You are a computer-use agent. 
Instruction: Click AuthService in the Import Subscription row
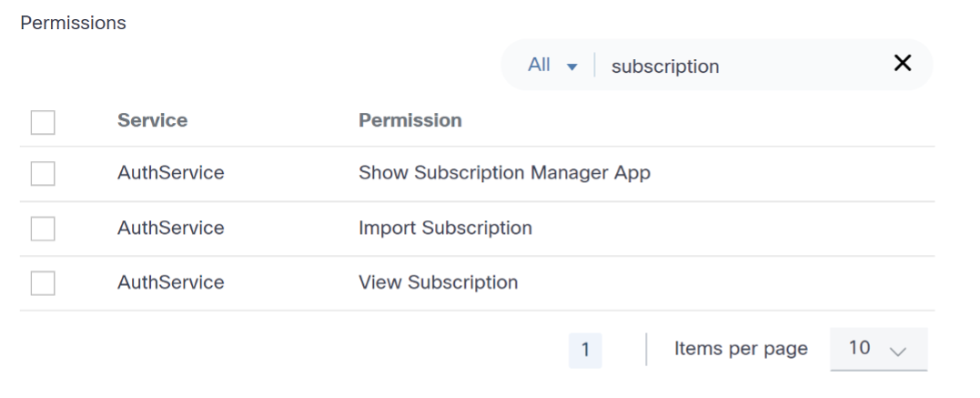tap(170, 228)
